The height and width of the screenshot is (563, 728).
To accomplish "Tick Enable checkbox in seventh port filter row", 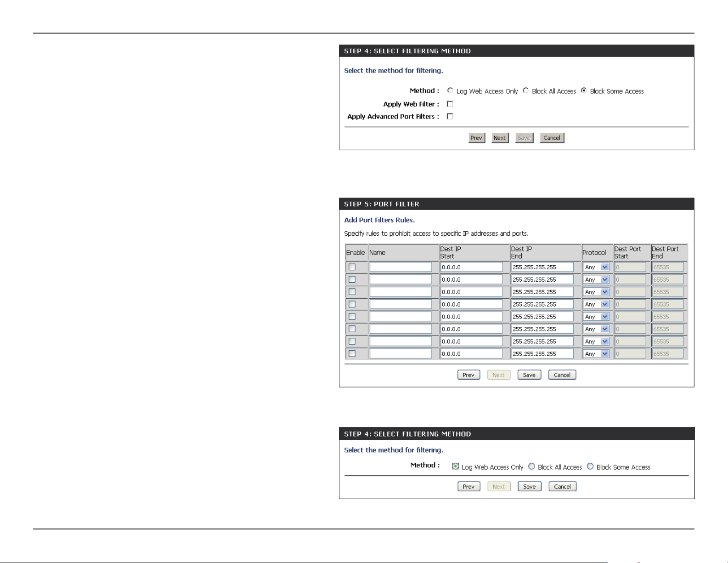I will point(352,341).
